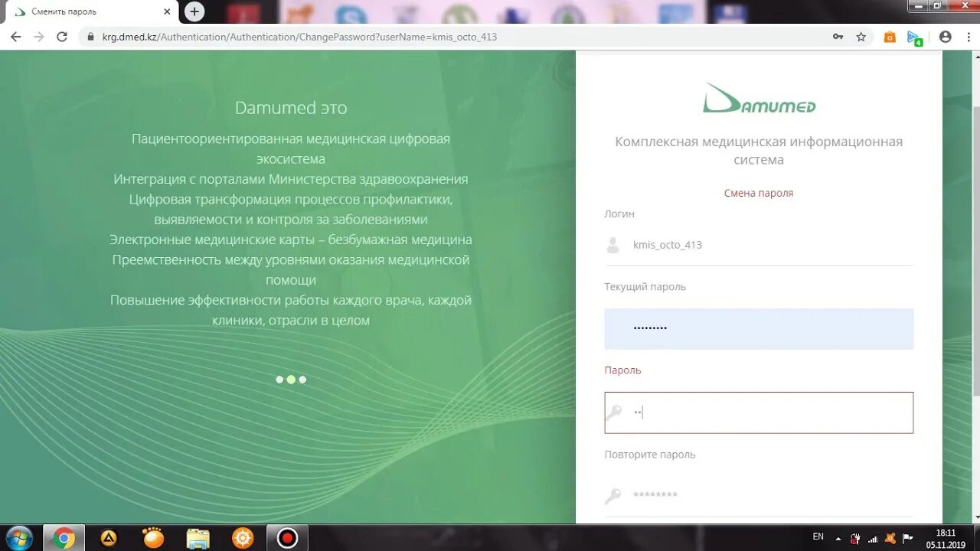The width and height of the screenshot is (980, 551).
Task: Open the file explorer taskbar icon
Action: [198, 538]
